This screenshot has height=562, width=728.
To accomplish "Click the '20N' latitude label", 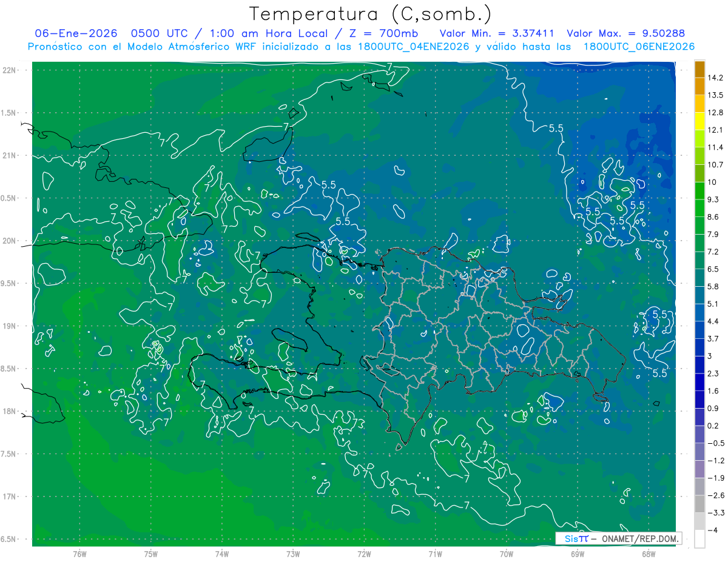I will (9, 241).
